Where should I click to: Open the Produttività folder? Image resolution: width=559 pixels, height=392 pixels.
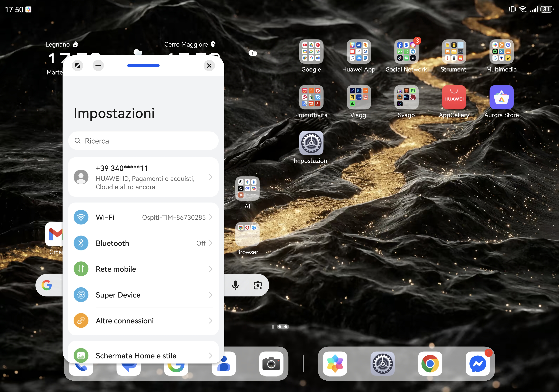coord(311,97)
